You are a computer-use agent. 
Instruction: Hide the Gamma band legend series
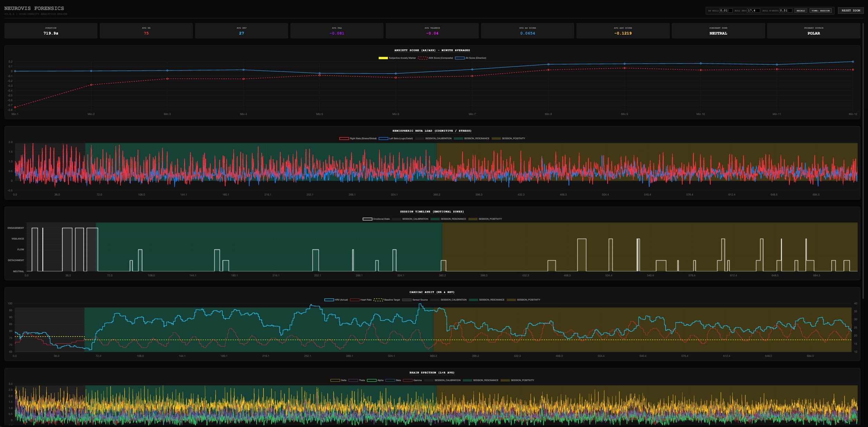(412, 380)
